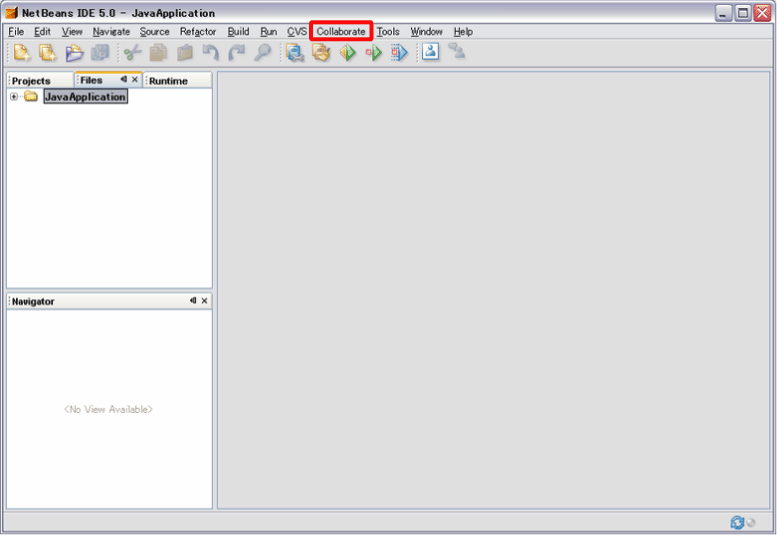Open the Navigate menu
This screenshot has width=777, height=537.
click(111, 32)
